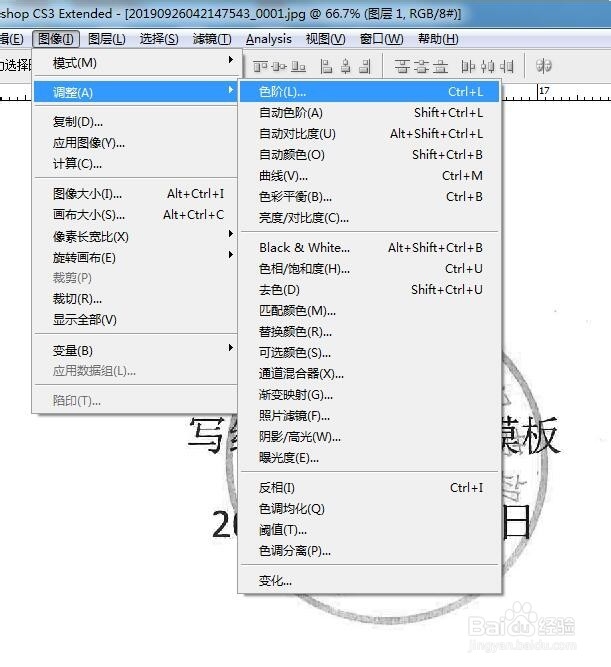611x667 pixels.
Task: Open 照片滤镜(F)... adjustment
Action: [369, 415]
